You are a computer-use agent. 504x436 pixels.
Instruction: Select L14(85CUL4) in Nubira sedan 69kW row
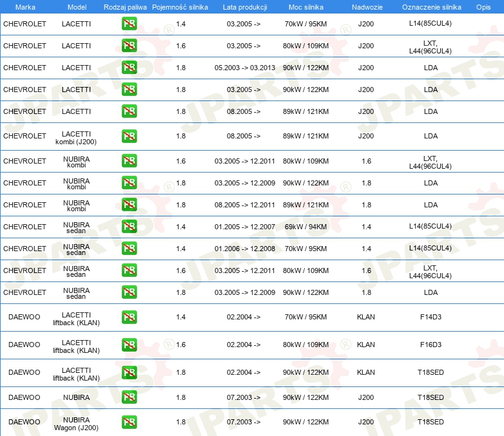(x=431, y=227)
